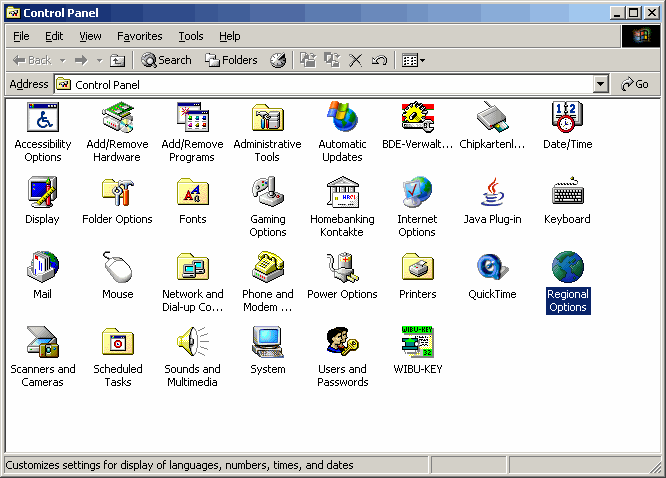Toggle the Folders pane button

pyautogui.click(x=231, y=60)
